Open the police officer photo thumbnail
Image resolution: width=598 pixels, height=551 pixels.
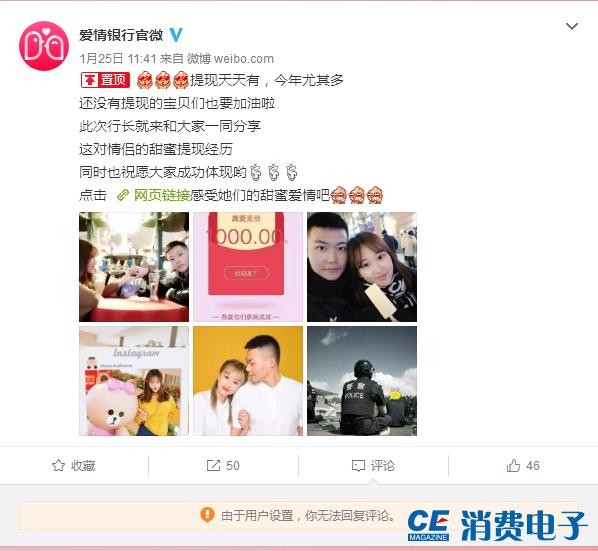pyautogui.click(x=362, y=381)
